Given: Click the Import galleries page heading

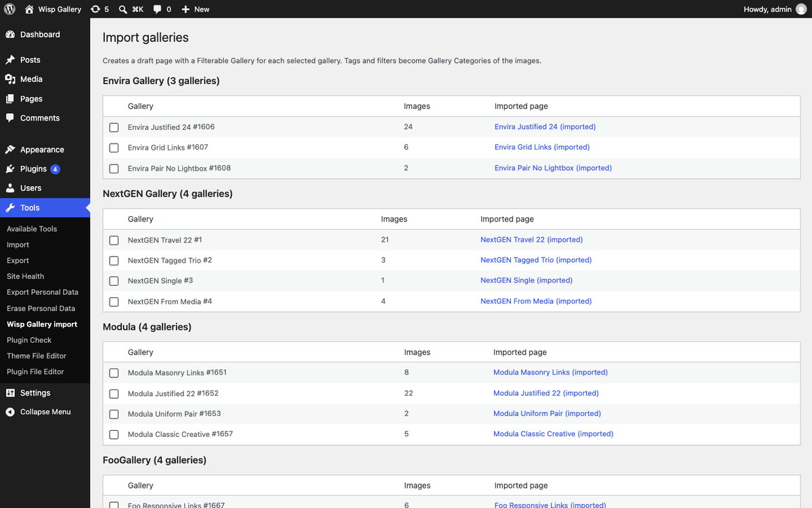Looking at the screenshot, I should 145,38.
